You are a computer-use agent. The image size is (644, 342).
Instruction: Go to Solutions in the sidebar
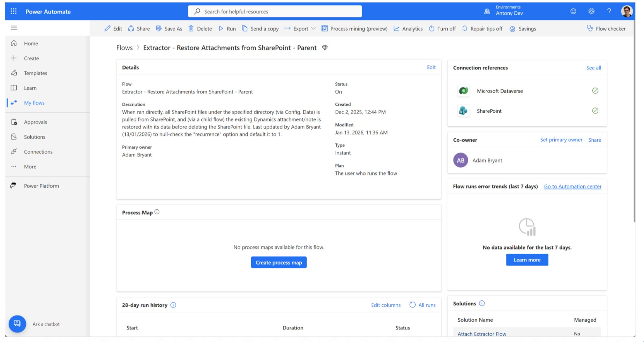35,137
